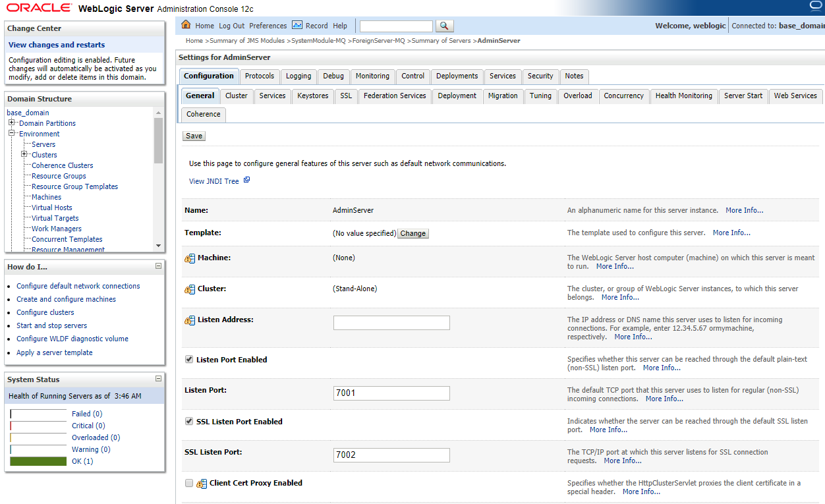Click the Save button
The image size is (825, 504).
pyautogui.click(x=194, y=136)
